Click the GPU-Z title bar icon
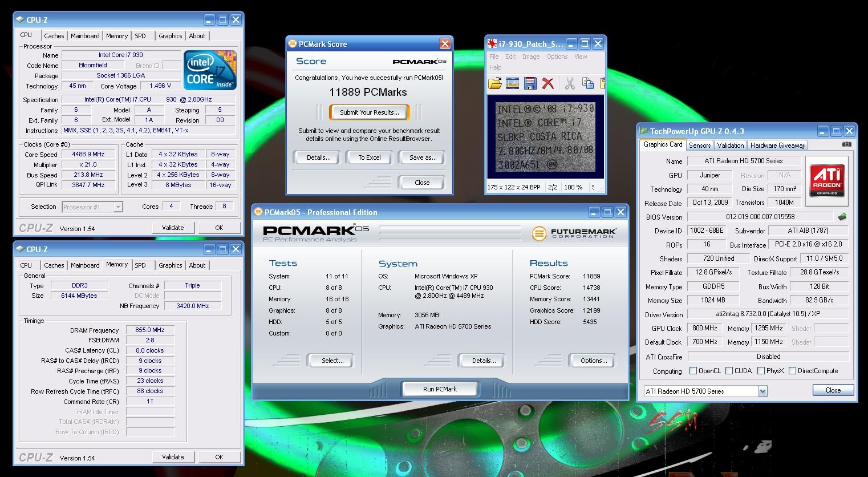This screenshot has height=477, width=868. pos(643,131)
